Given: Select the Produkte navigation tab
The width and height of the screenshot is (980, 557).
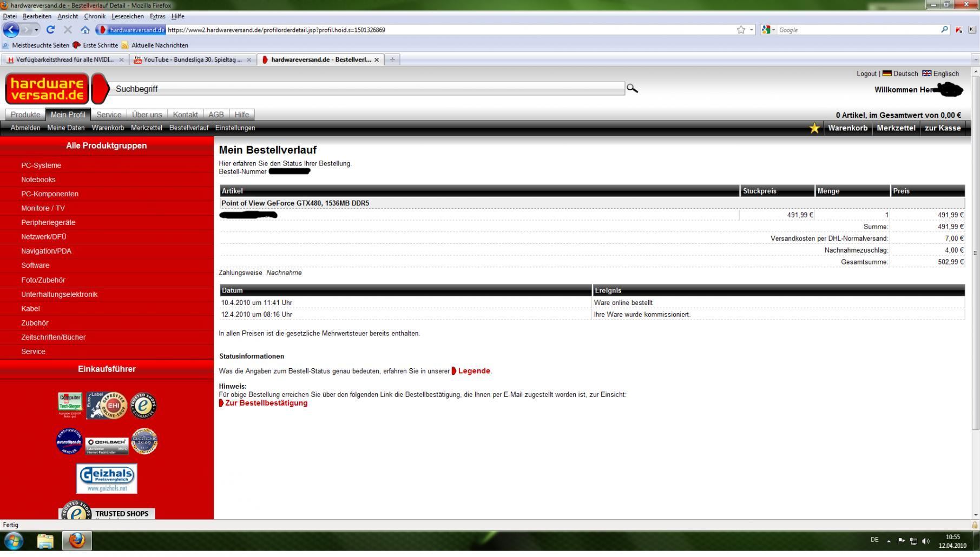Looking at the screenshot, I should pos(25,115).
